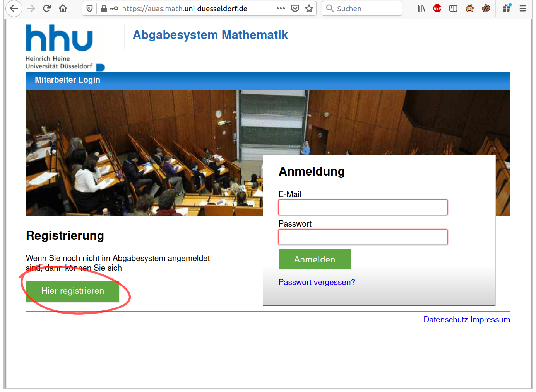Reload the page with the refresh icon
536x392 pixels.
47,8
